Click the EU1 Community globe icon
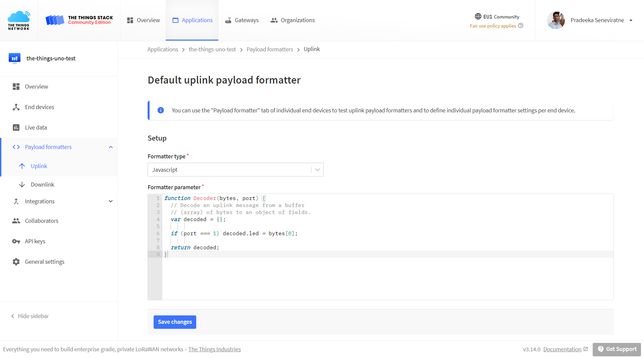Screen dimensions: 644x358 point(478,16)
